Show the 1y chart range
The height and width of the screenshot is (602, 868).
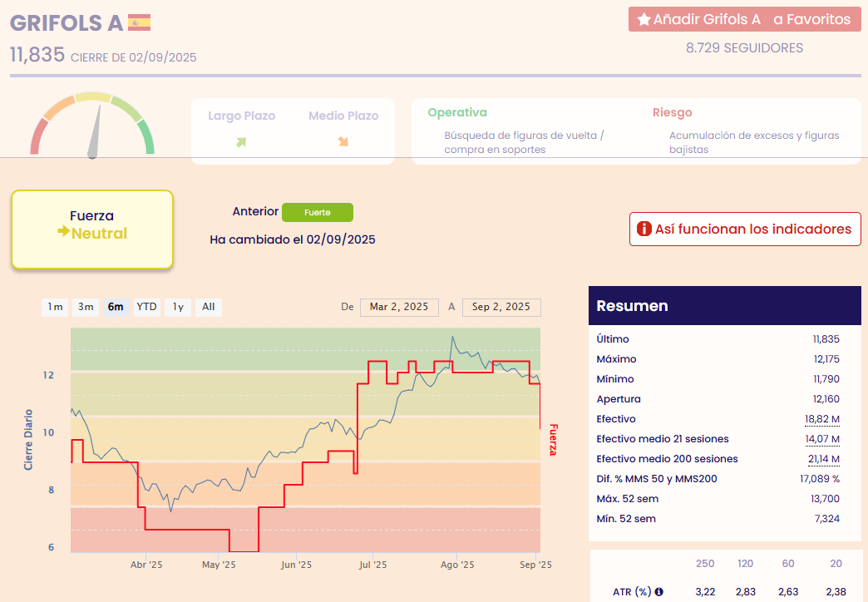point(178,307)
